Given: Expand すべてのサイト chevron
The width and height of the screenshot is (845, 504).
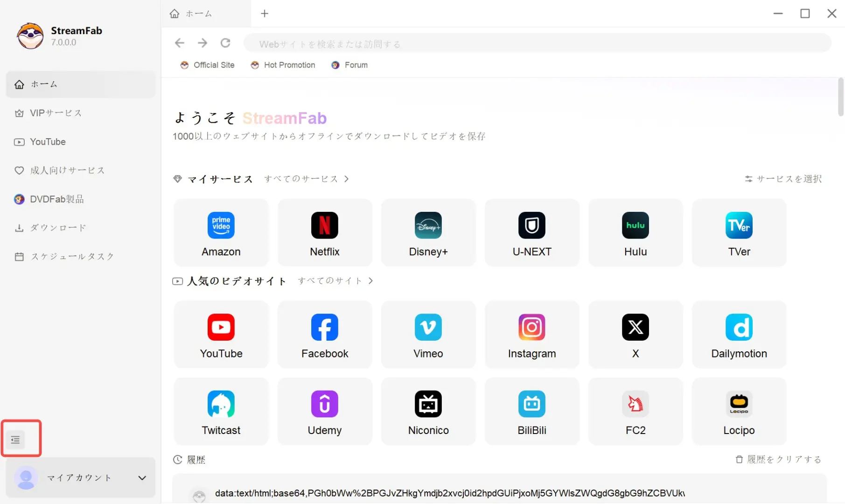Looking at the screenshot, I should click(370, 281).
